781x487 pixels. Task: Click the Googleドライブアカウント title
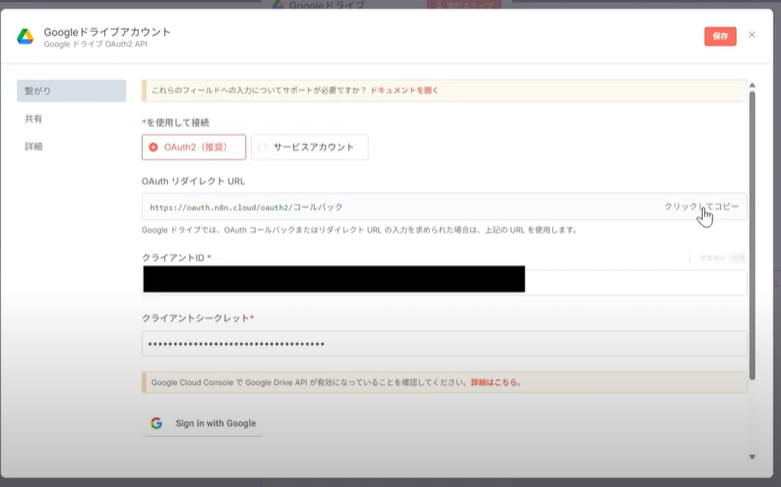(x=107, y=32)
